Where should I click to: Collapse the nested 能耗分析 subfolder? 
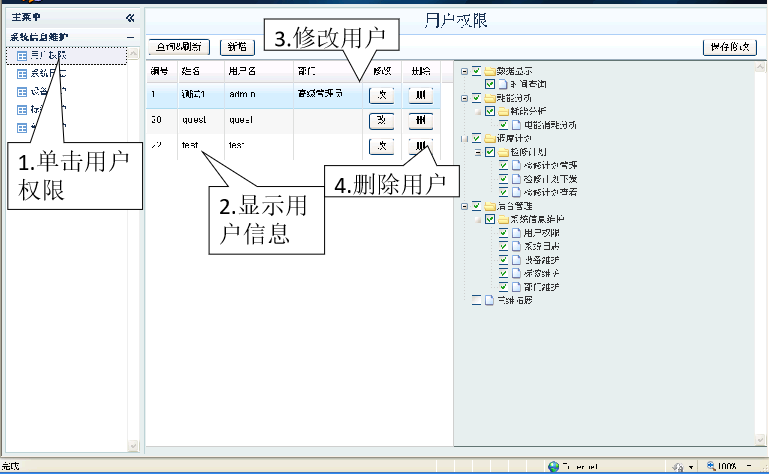pyautogui.click(x=478, y=112)
